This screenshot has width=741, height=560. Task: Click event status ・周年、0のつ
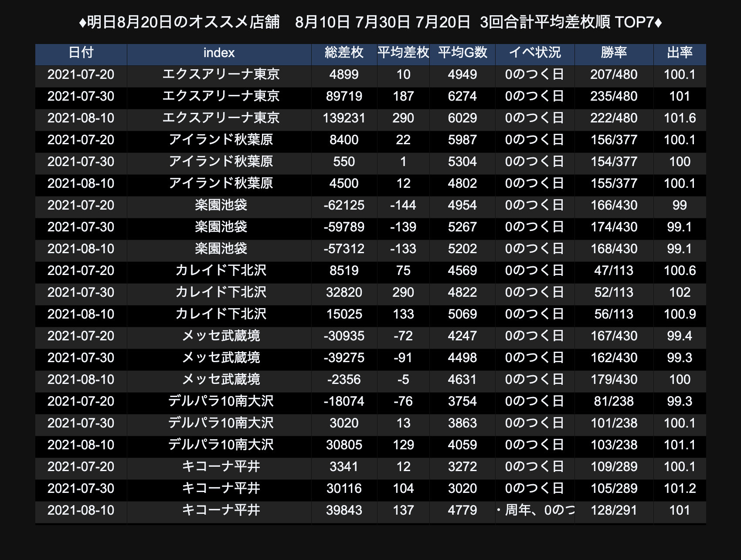(x=535, y=510)
